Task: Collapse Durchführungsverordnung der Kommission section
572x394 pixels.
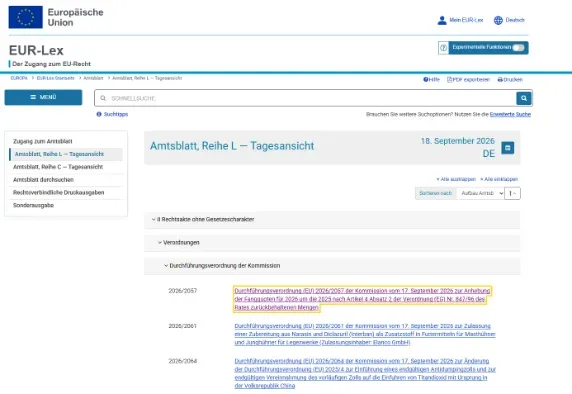Action: (x=332, y=266)
